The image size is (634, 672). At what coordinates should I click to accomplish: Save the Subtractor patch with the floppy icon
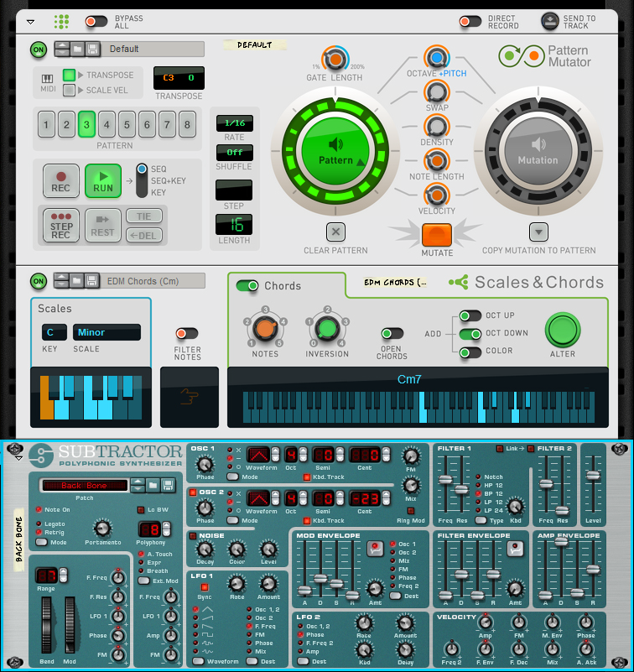click(168, 485)
